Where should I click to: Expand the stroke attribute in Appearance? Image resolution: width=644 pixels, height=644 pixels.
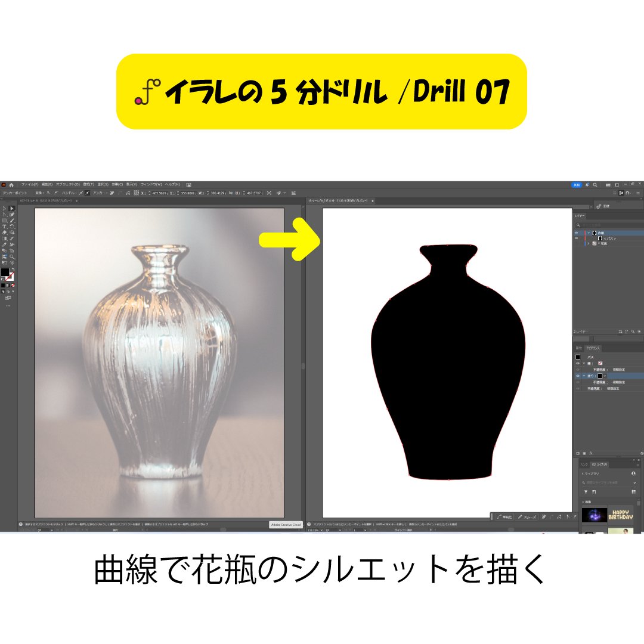coord(584,363)
